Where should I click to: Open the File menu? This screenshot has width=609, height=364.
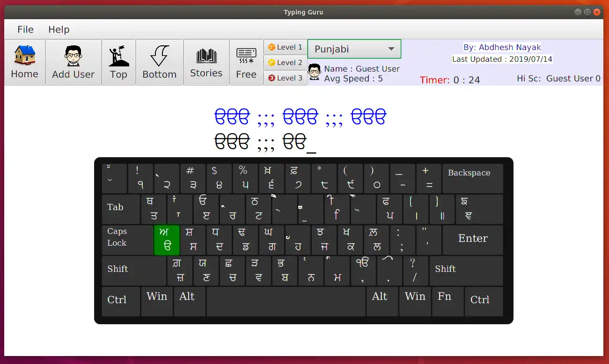25,29
